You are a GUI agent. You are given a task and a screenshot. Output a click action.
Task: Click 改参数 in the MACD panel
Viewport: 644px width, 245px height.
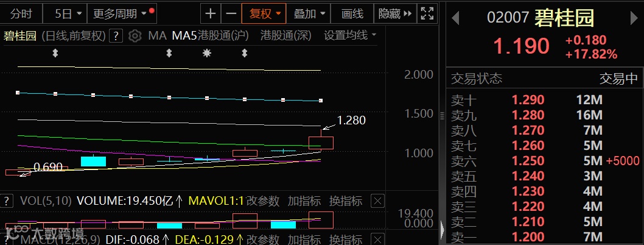point(263,240)
